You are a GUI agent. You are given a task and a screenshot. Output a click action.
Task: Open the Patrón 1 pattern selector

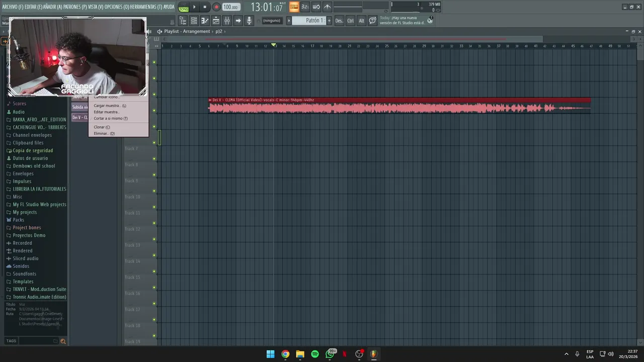309,21
